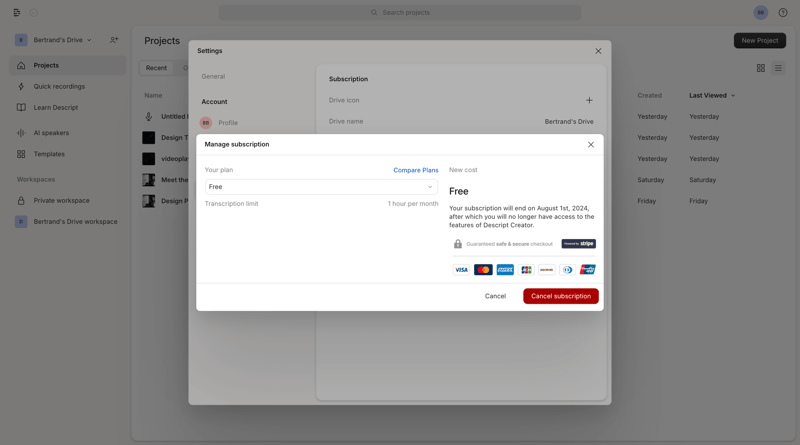Click the padlock secure checkout icon
Screen dimensions: 800x445
458,244
